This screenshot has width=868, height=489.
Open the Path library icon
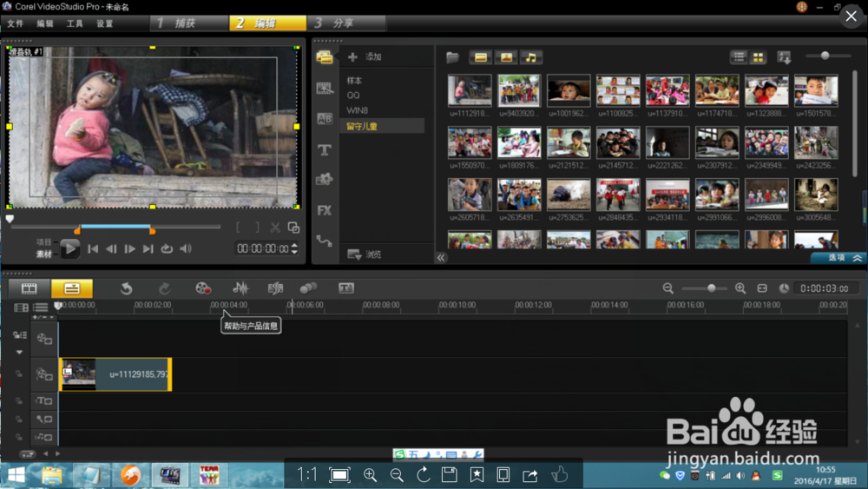click(x=325, y=241)
